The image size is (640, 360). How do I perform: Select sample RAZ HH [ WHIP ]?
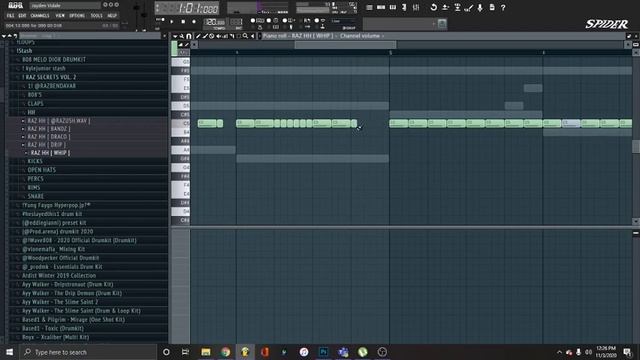click(50, 153)
